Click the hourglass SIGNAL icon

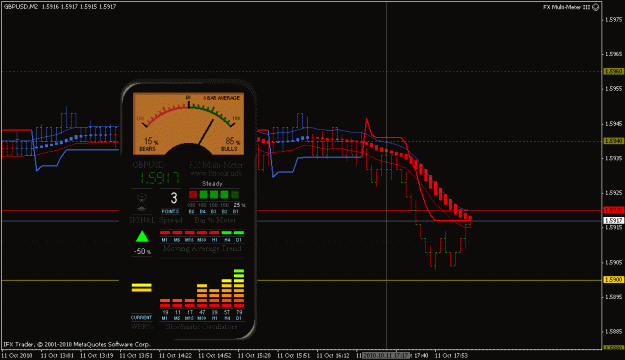click(x=142, y=202)
